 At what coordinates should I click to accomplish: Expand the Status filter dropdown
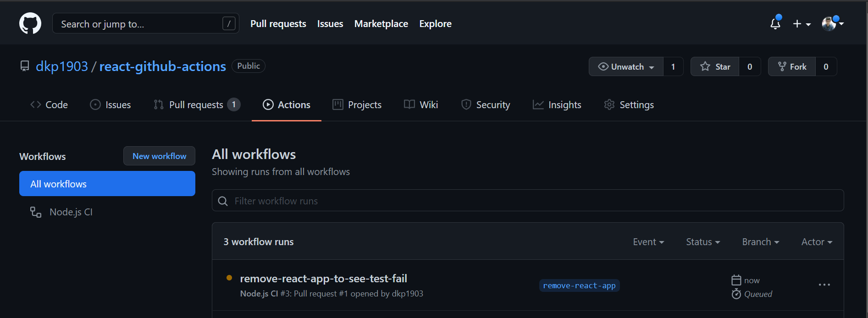click(703, 242)
